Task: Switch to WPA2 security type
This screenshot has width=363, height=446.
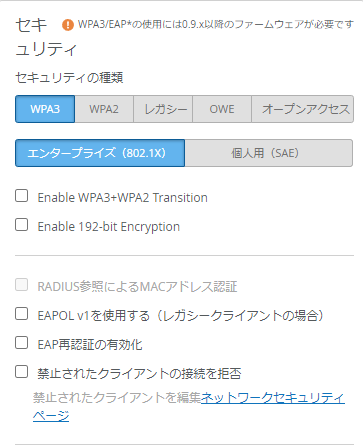Action: pos(104,109)
